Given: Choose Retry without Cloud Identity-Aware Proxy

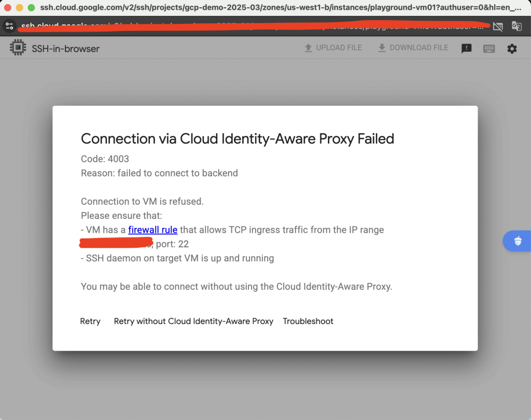Looking at the screenshot, I should 193,321.
